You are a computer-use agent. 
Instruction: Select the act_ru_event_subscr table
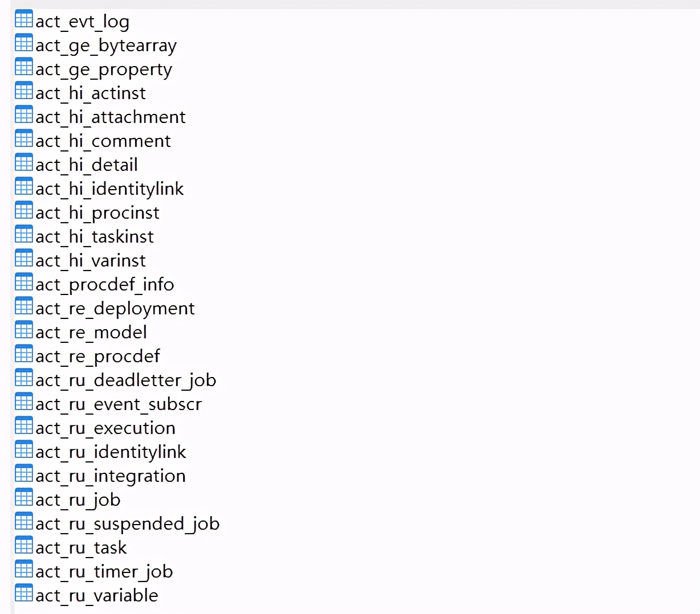[118, 404]
